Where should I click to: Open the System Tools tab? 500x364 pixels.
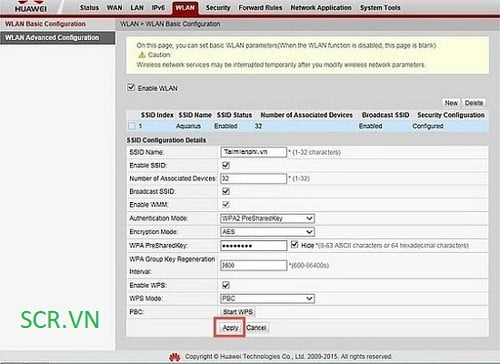(380, 7)
